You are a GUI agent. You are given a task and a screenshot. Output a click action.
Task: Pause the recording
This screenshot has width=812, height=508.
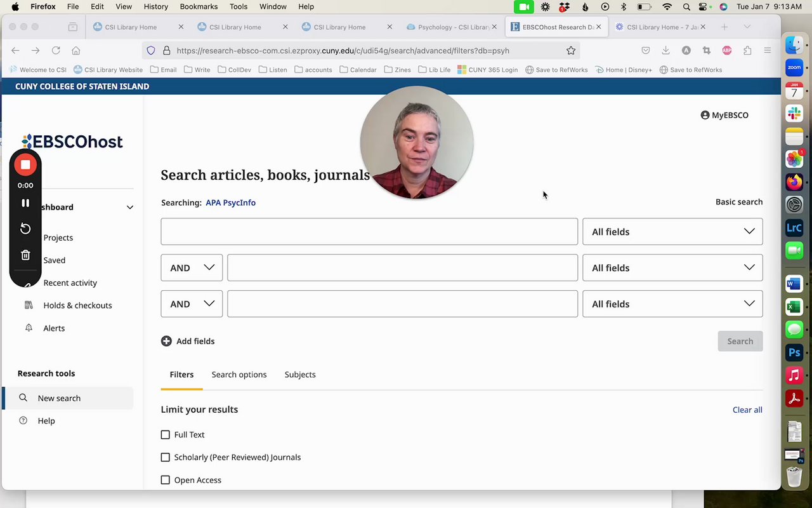coord(25,203)
